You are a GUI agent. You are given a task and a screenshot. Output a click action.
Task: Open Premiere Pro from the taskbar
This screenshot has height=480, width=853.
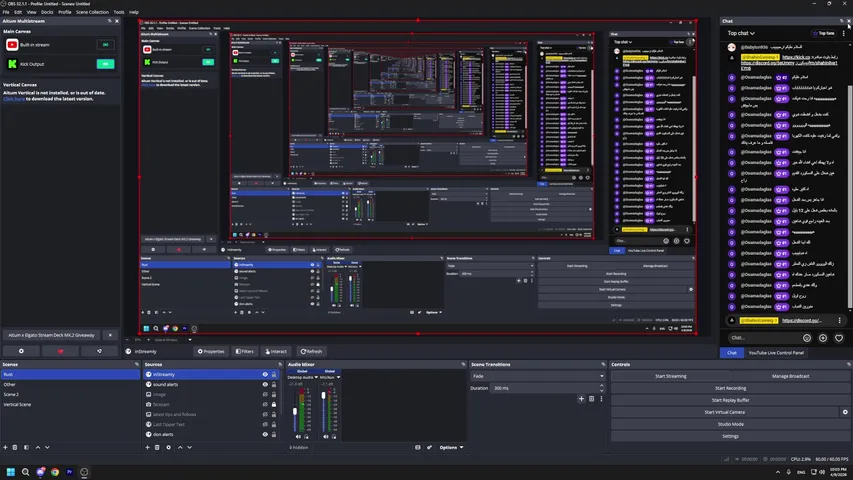(70, 472)
